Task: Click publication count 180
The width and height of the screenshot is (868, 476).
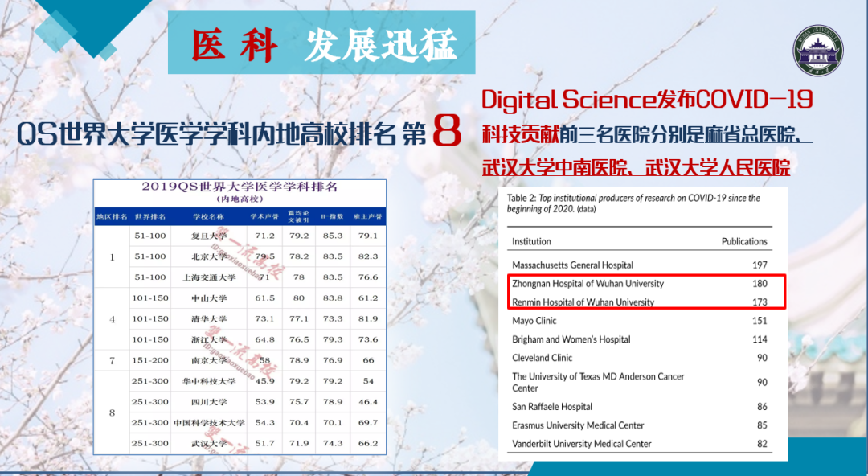Action: (x=759, y=284)
